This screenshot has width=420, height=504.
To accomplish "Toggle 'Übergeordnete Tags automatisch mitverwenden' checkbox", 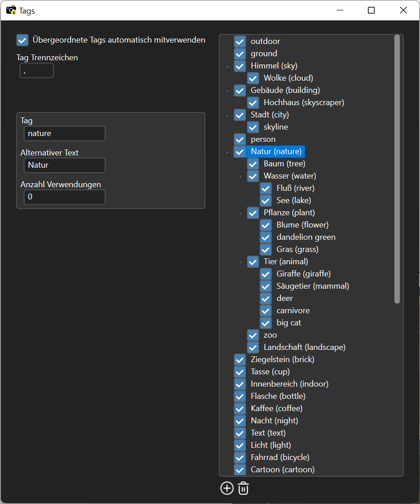I will click(x=22, y=40).
